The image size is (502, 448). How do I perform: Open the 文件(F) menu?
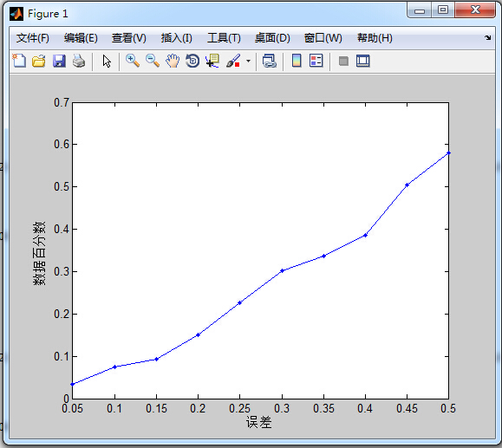[x=32, y=38]
